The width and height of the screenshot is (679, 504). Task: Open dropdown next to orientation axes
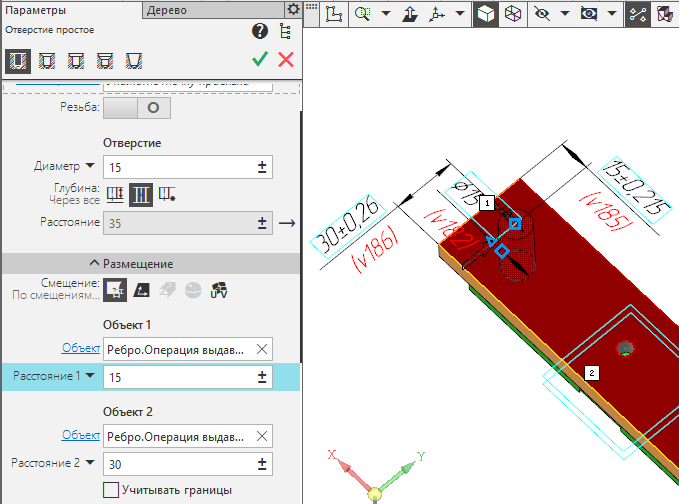tap(460, 14)
